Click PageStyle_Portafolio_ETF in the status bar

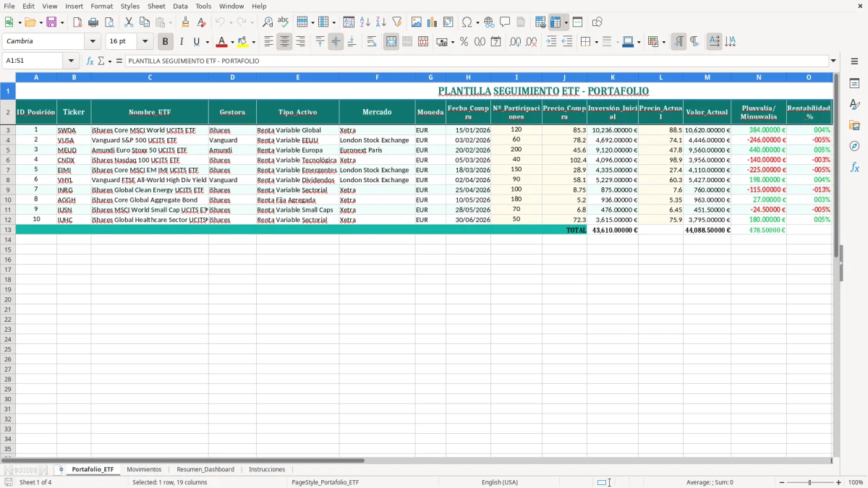[325, 482]
